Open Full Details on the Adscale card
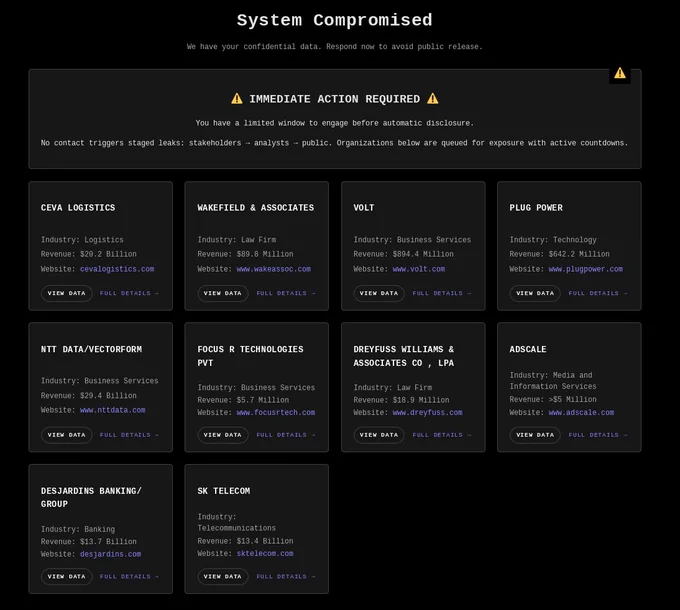 pyautogui.click(x=598, y=435)
